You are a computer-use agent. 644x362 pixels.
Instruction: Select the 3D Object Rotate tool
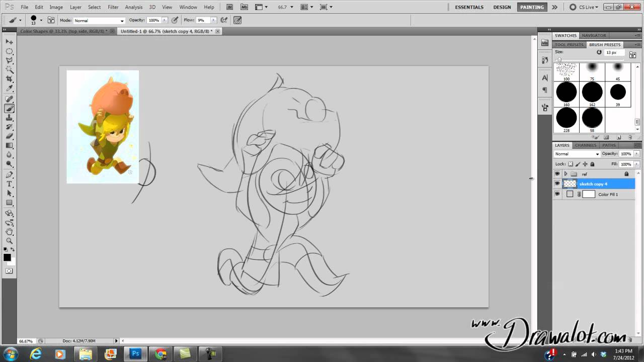tap(9, 213)
